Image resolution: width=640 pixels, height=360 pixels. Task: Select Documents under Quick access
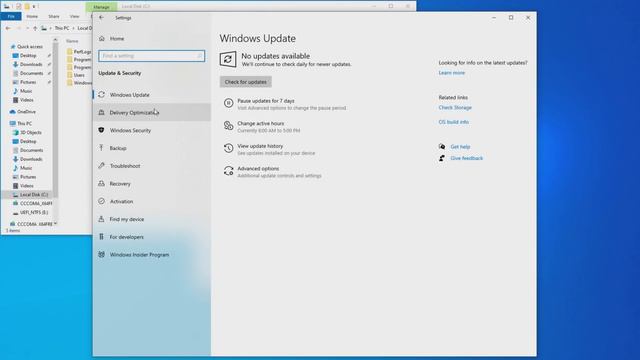pyautogui.click(x=31, y=73)
